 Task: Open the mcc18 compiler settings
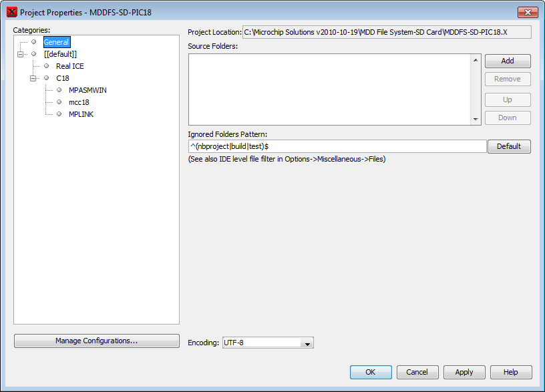click(79, 102)
